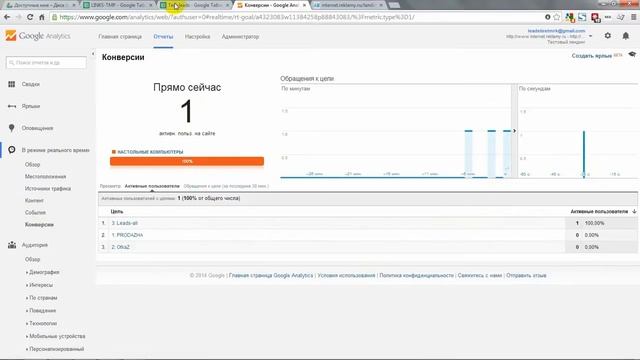Viewport: 640px width, 360px height.
Task: Open the 3. Leads-all goal link
Action: tap(124, 223)
